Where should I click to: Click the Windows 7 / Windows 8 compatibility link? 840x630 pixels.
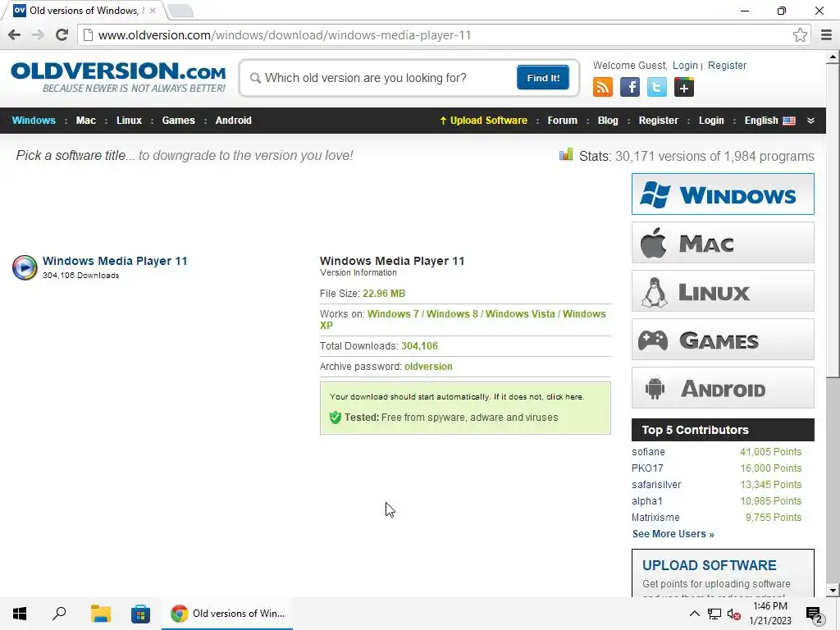pos(422,314)
